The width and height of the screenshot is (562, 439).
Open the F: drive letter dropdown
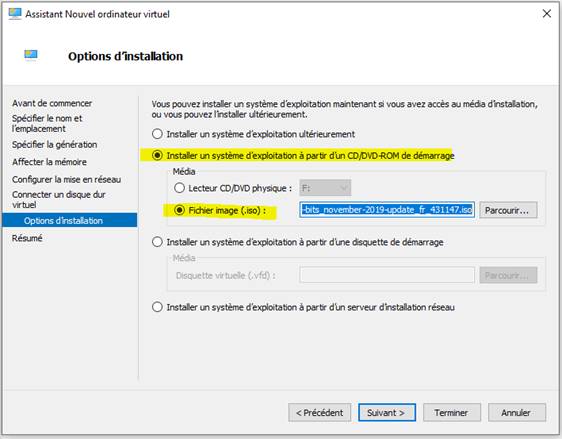325,188
